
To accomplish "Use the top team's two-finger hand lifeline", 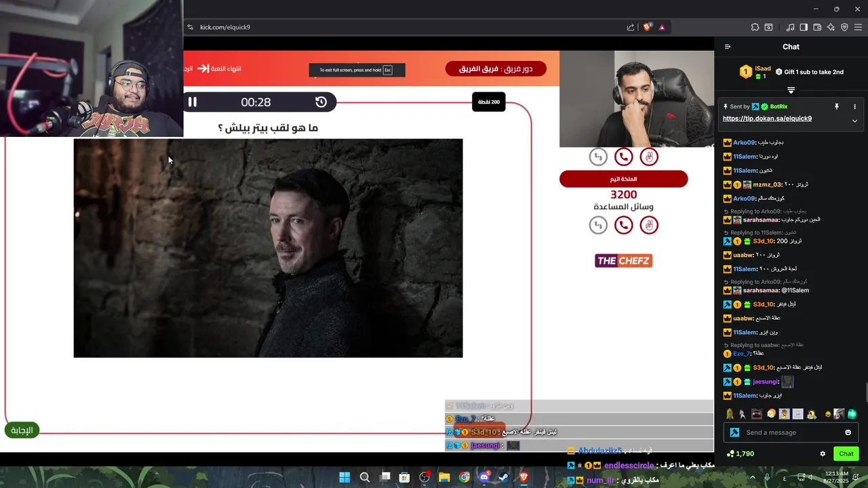I will pos(649,157).
